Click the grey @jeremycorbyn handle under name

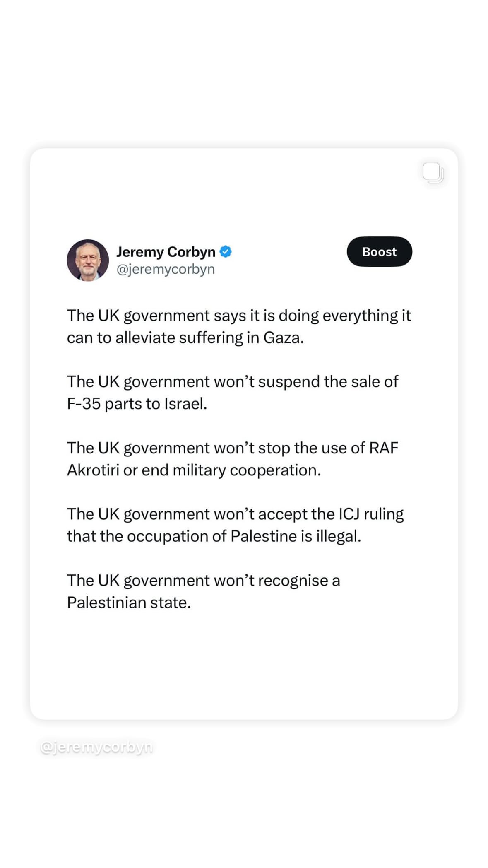(166, 269)
